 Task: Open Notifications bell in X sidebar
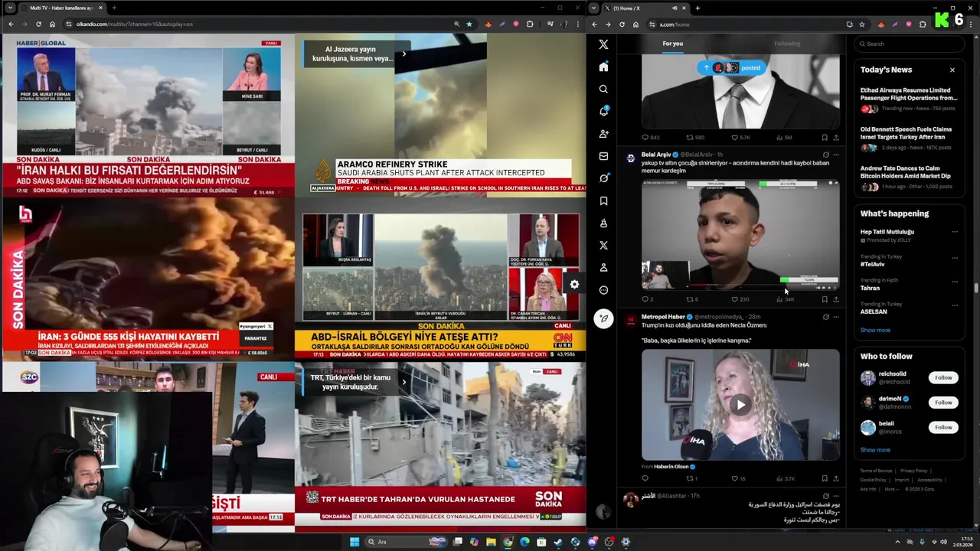pyautogui.click(x=603, y=111)
